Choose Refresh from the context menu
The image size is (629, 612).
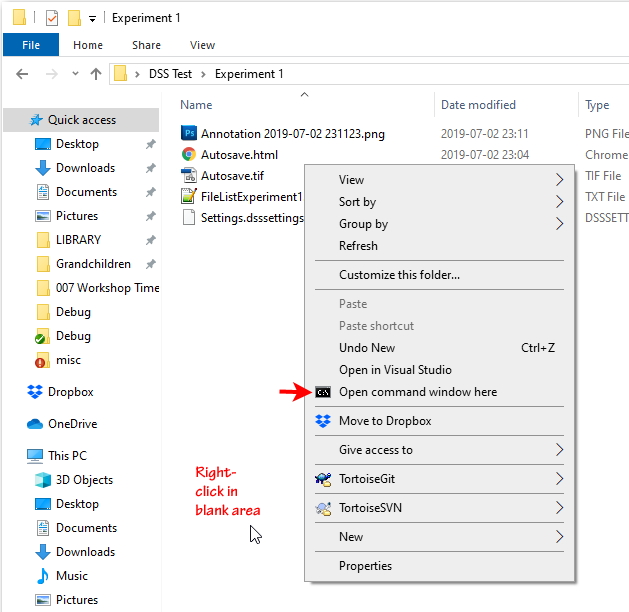[359, 246]
